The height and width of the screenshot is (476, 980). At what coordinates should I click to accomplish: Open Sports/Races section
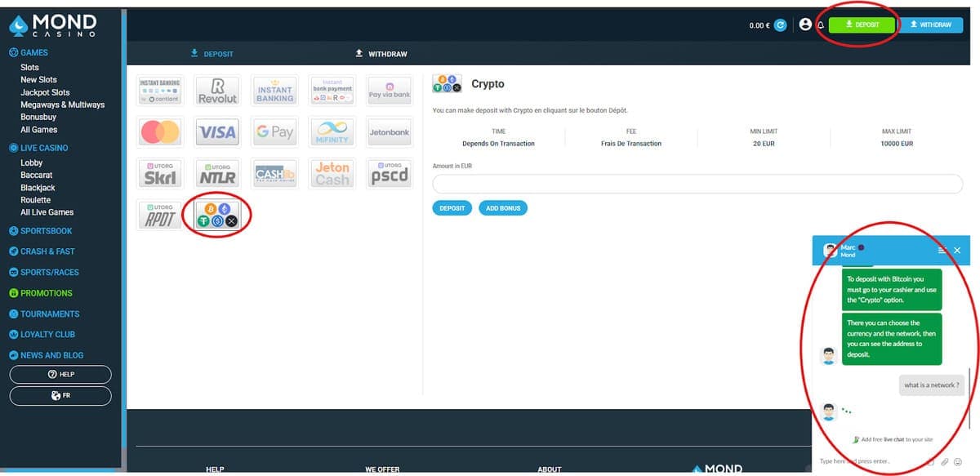click(x=43, y=272)
